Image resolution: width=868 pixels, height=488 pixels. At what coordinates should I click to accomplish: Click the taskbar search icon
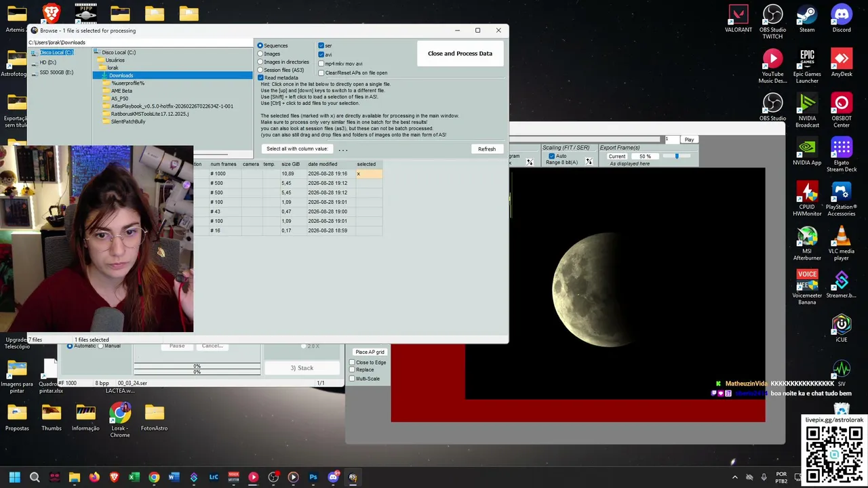pos(35,477)
